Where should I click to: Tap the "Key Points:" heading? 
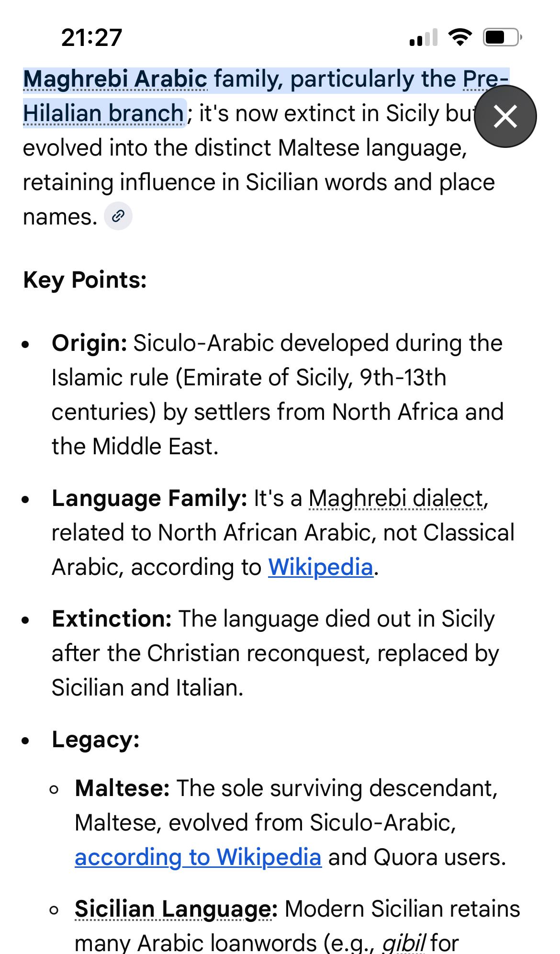[85, 280]
